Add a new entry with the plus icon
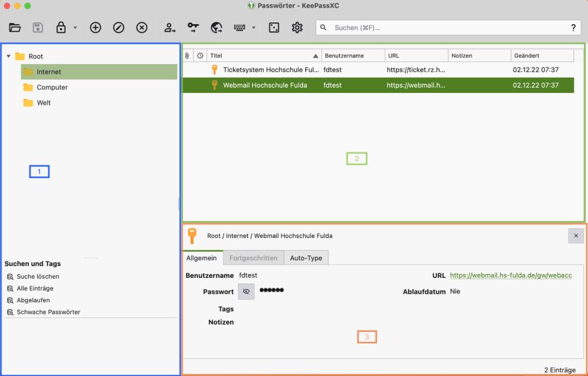Image resolution: width=588 pixels, height=376 pixels. coord(95,27)
